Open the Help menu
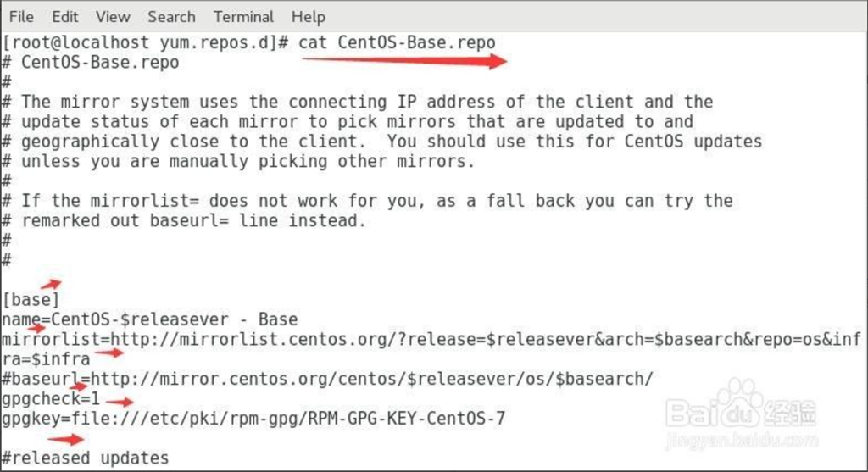Image resolution: width=868 pixels, height=472 pixels. pyautogui.click(x=308, y=17)
